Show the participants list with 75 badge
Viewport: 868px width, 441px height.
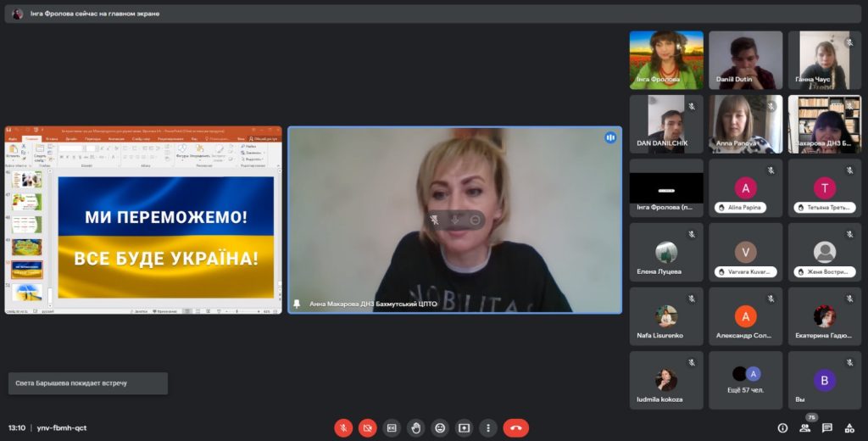[804, 428]
